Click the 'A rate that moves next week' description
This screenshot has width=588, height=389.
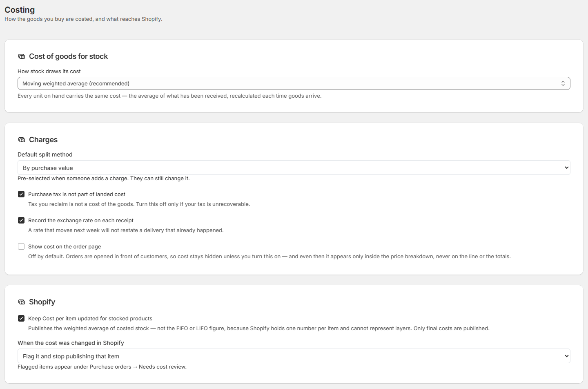126,230
